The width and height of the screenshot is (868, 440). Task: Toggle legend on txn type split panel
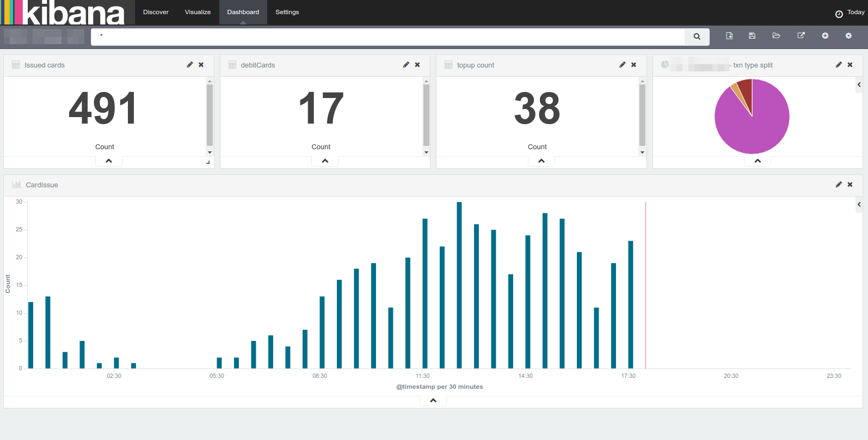click(x=859, y=85)
